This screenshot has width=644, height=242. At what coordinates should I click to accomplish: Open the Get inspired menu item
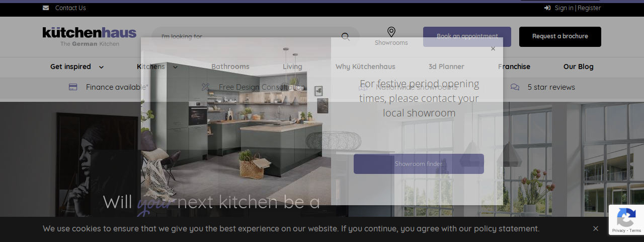tap(70, 67)
